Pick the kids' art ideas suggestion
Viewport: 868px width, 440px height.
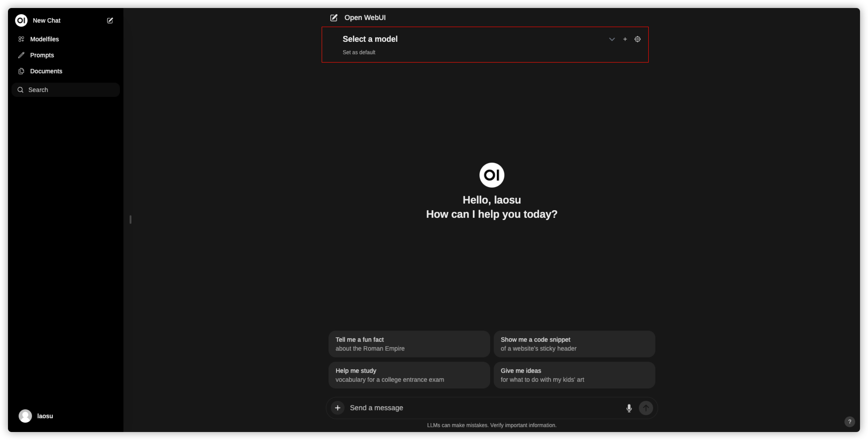click(x=575, y=375)
